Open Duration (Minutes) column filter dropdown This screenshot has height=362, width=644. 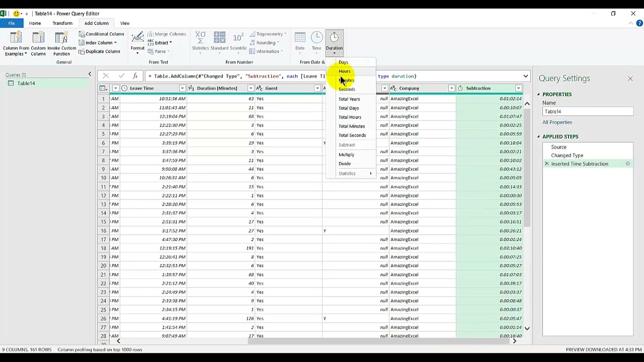(251, 88)
